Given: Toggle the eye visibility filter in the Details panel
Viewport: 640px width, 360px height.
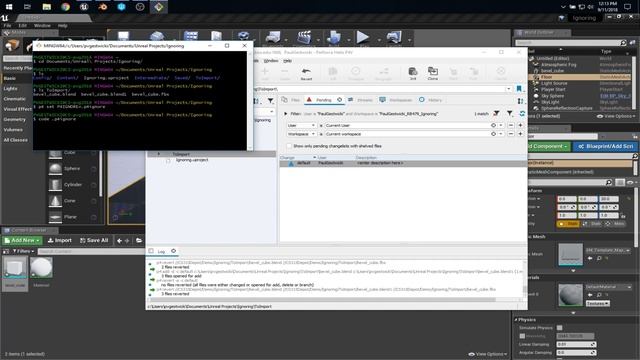Looking at the screenshot, I should point(631,182).
